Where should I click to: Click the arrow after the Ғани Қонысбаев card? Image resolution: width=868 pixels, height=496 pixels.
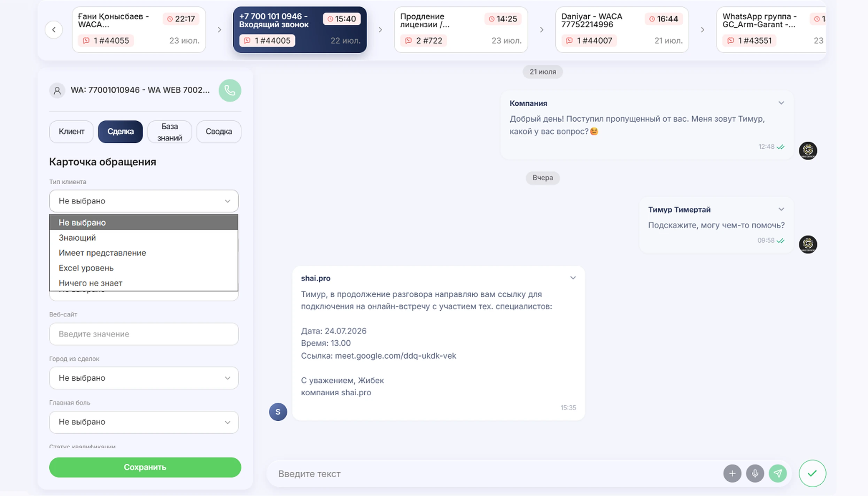pyautogui.click(x=219, y=30)
